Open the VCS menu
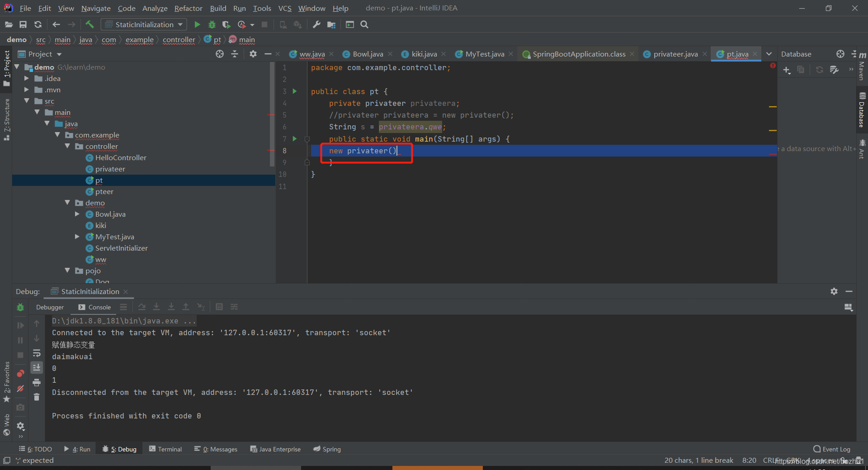Viewport: 868px width, 470px height. point(285,8)
